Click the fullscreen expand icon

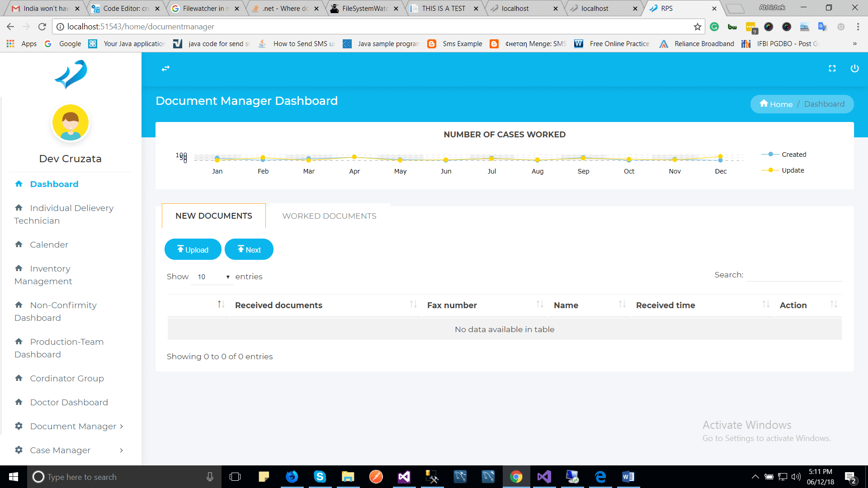point(832,68)
